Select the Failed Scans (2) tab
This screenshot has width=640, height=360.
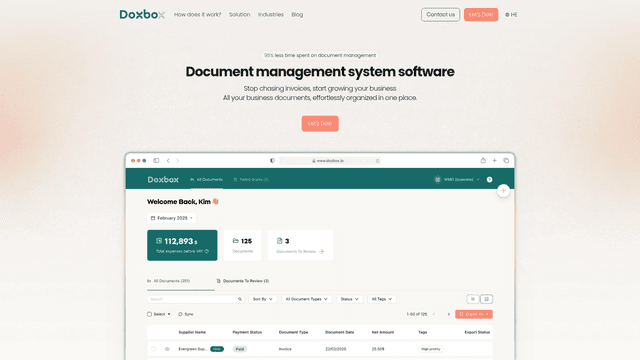coord(251,180)
